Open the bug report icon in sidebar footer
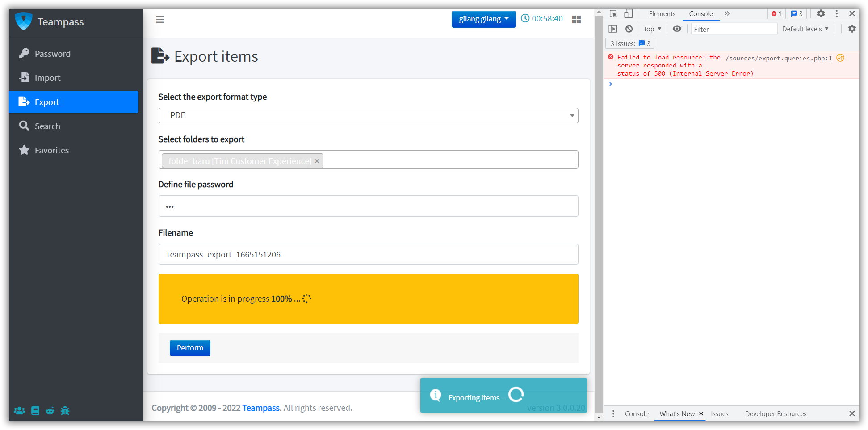Image resolution: width=868 pixels, height=430 pixels. coord(65,410)
